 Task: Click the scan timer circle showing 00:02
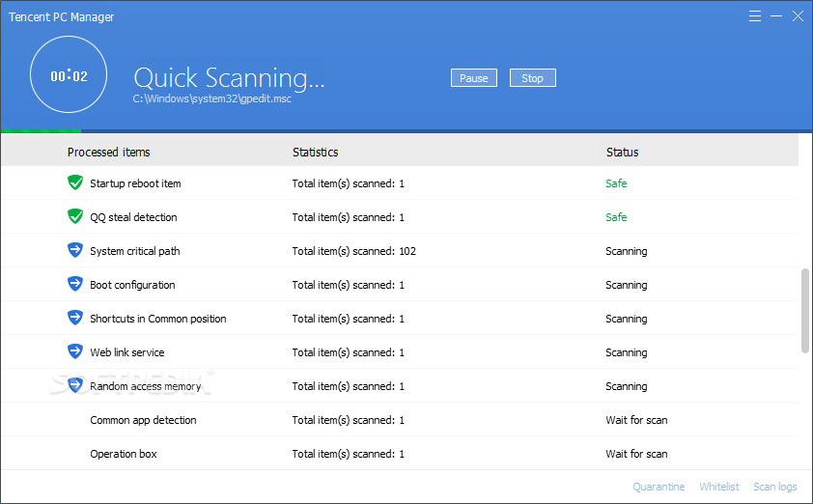click(69, 74)
